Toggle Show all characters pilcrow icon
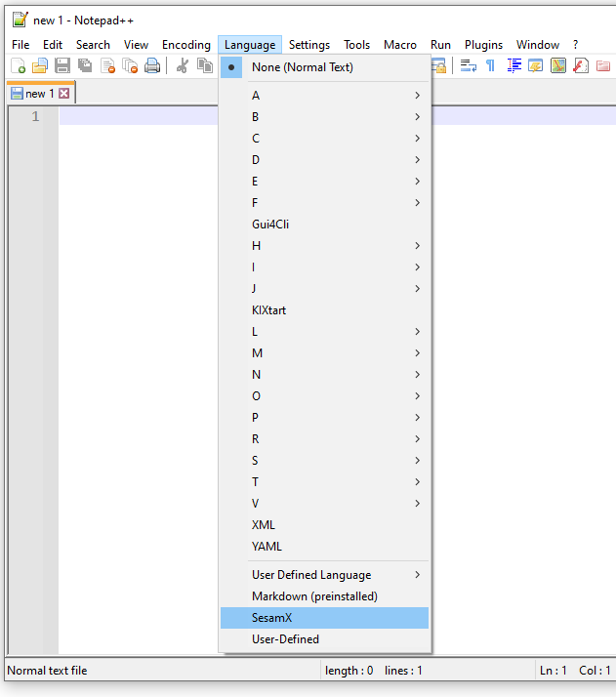The height and width of the screenshot is (697, 616). click(490, 65)
